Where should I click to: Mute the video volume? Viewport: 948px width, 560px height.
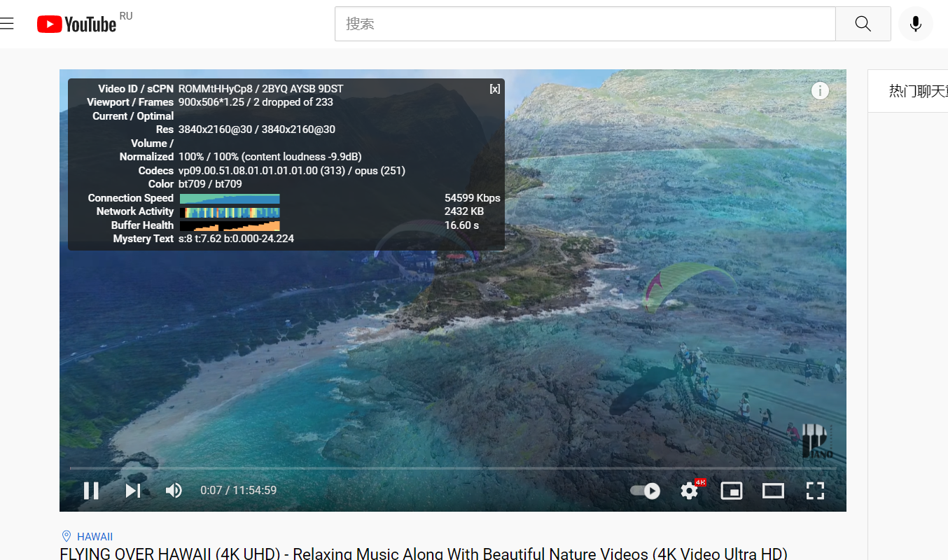(x=173, y=490)
